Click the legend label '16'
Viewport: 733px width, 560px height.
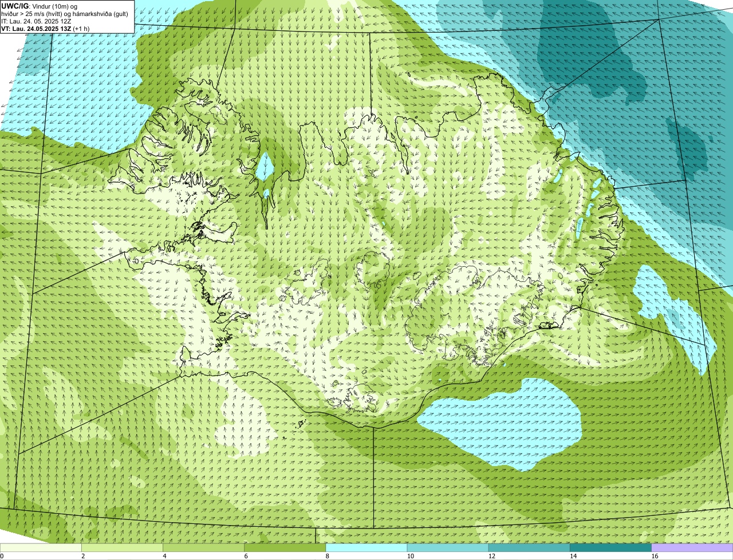(654, 556)
